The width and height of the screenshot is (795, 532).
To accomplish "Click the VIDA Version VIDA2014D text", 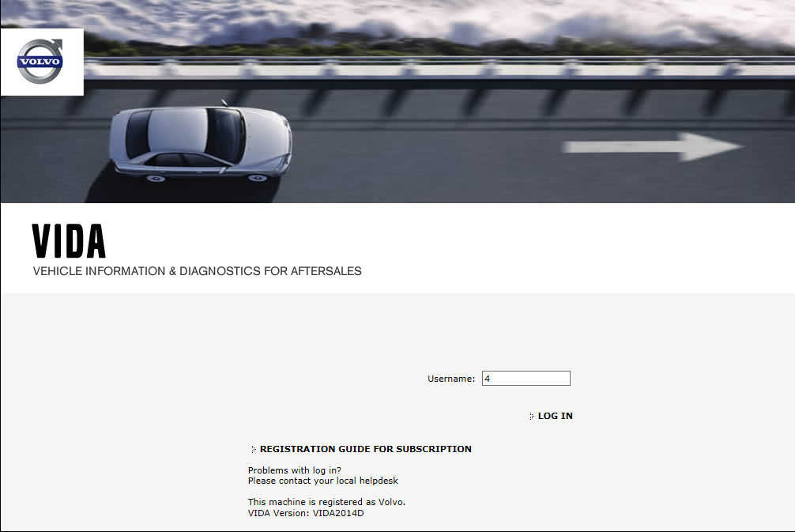I will tap(306, 513).
